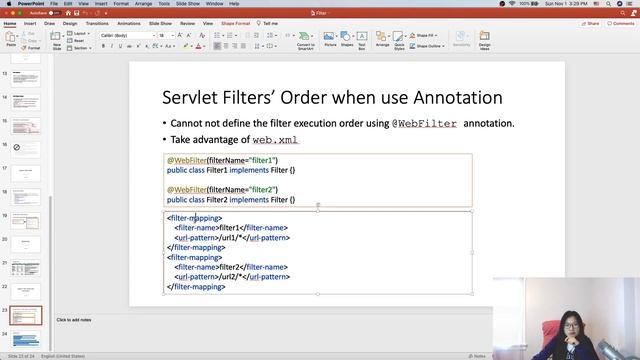
Task: Pick the text highlight color
Action: click(185, 46)
